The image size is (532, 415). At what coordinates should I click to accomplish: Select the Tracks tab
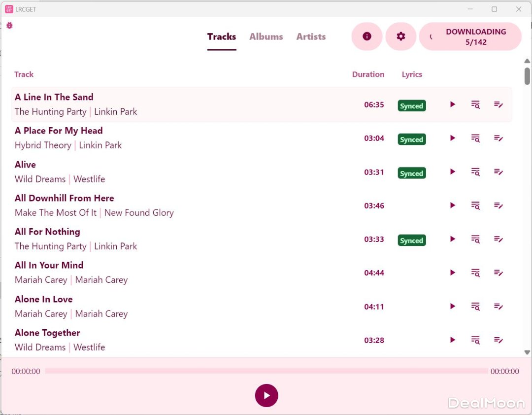tap(222, 36)
